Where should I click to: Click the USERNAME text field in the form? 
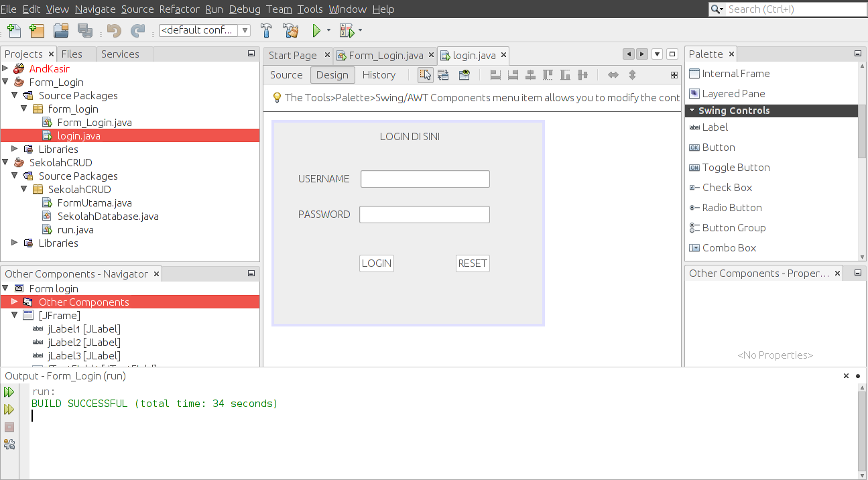424,179
